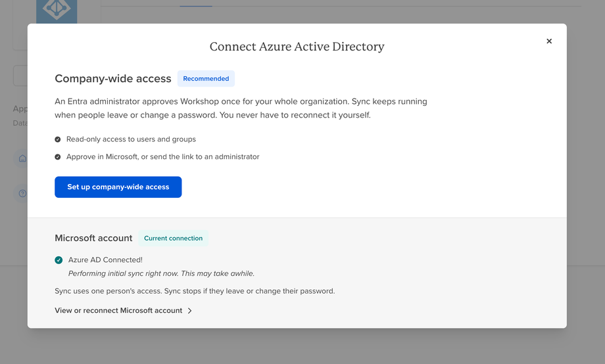This screenshot has width=605, height=364.
Task: Click the Recommended badge
Action: click(x=206, y=79)
